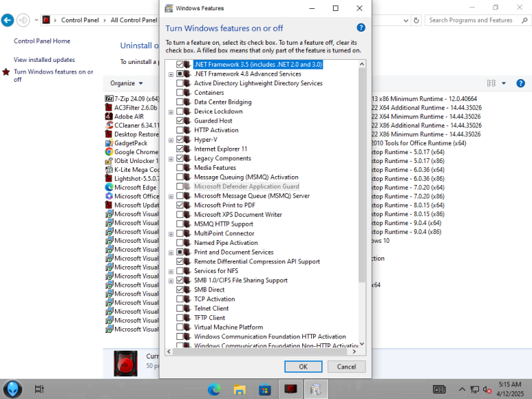Click the help icon in Windows Features dialog
Screen dimensions: 532x399
pos(361,28)
